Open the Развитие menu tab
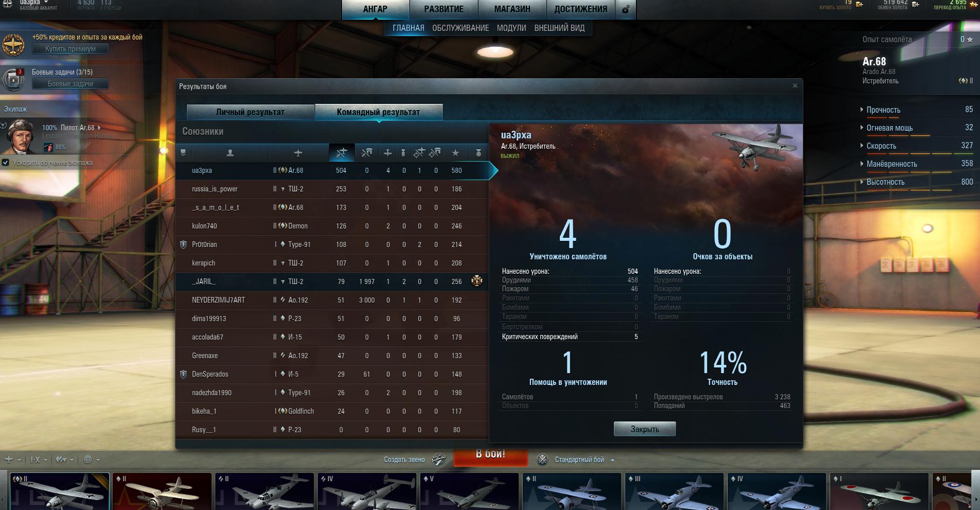 point(443,9)
